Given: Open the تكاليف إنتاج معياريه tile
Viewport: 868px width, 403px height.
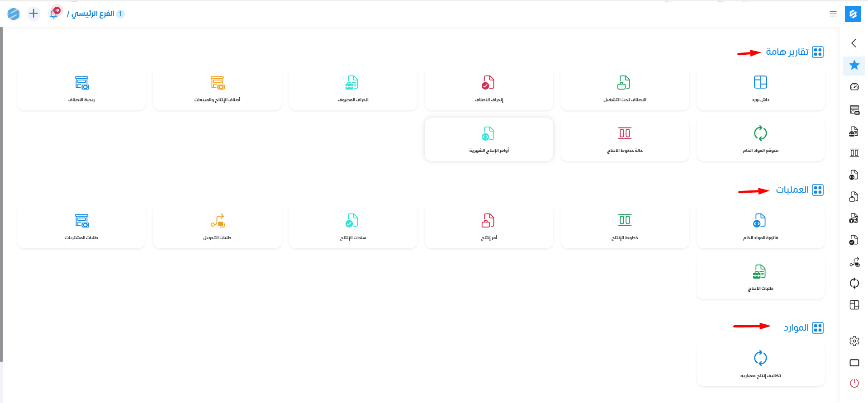Looking at the screenshot, I should pos(760,365).
